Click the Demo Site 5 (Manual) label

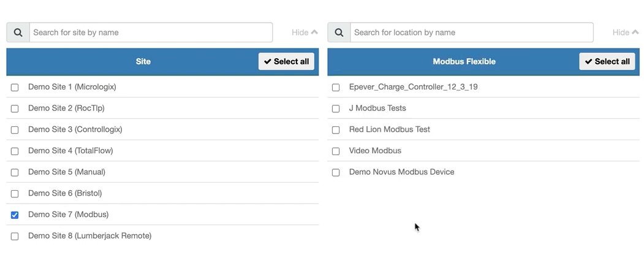coord(67,172)
